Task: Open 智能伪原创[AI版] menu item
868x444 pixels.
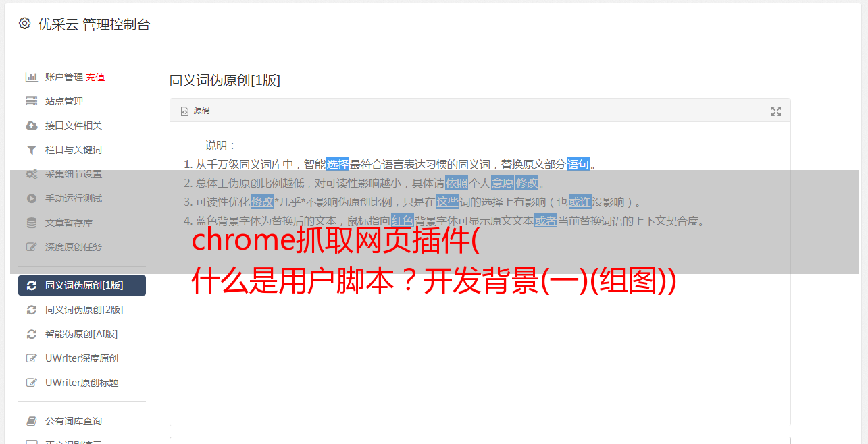Action: [82, 334]
